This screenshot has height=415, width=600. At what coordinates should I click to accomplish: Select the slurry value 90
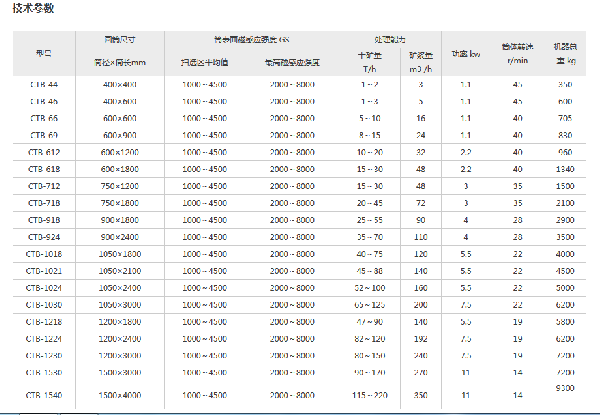pos(421,220)
